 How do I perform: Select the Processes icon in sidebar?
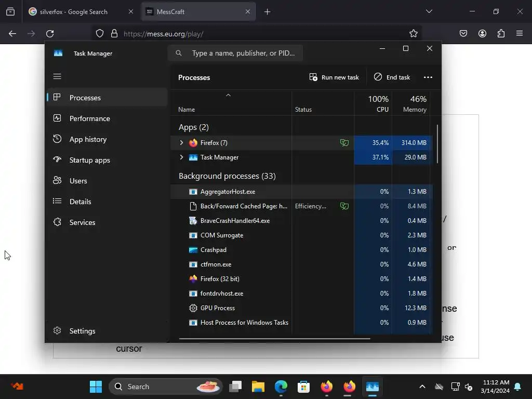(x=57, y=97)
